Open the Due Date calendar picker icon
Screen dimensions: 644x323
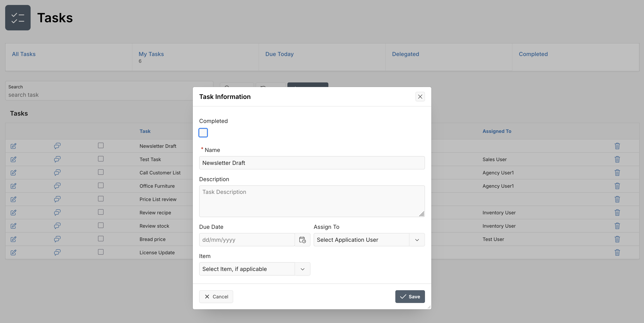302,240
